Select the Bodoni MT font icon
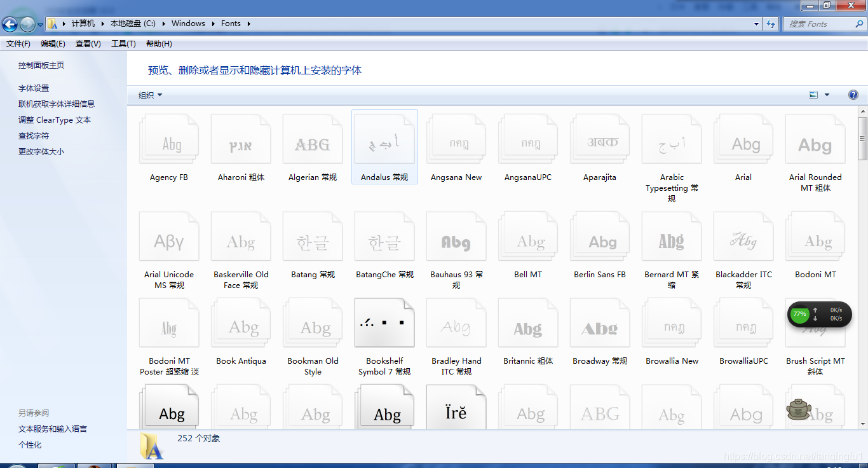 (x=815, y=237)
